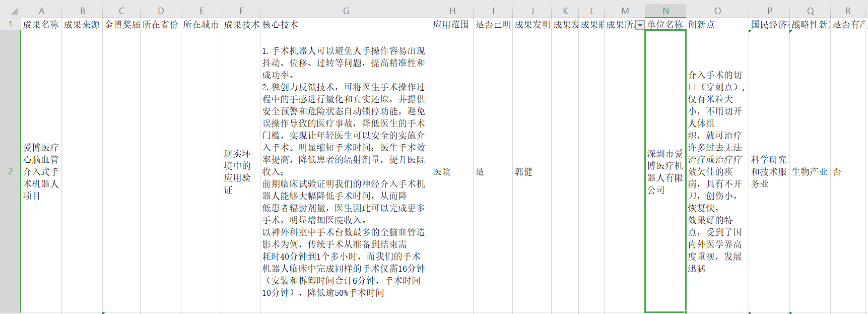Select column G header
Screen dimensions: 868x314
346,11
